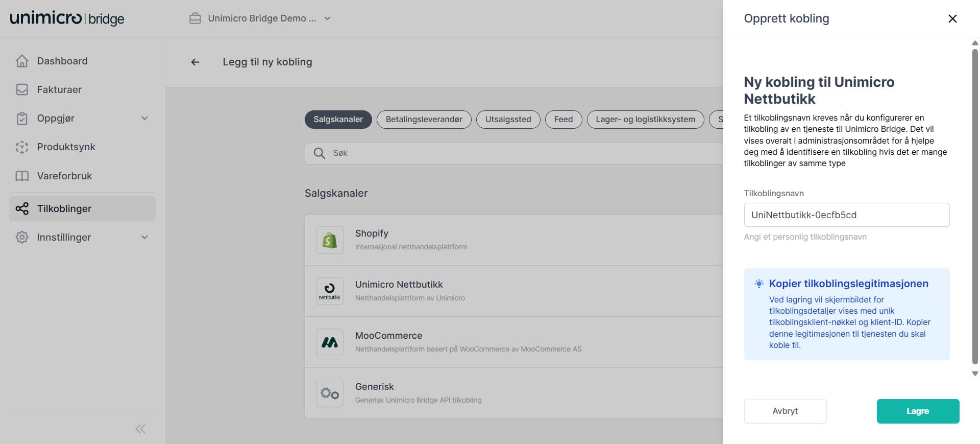Click the Dashboard home icon

(22, 61)
